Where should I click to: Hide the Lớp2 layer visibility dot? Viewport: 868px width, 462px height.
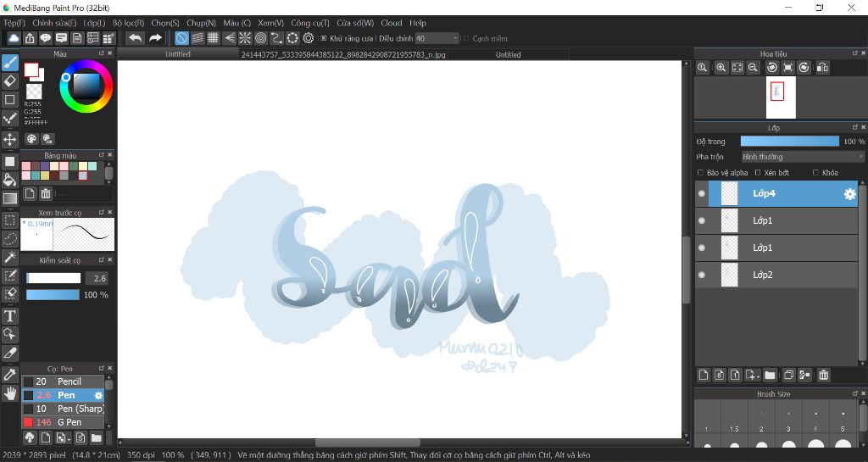(x=702, y=275)
